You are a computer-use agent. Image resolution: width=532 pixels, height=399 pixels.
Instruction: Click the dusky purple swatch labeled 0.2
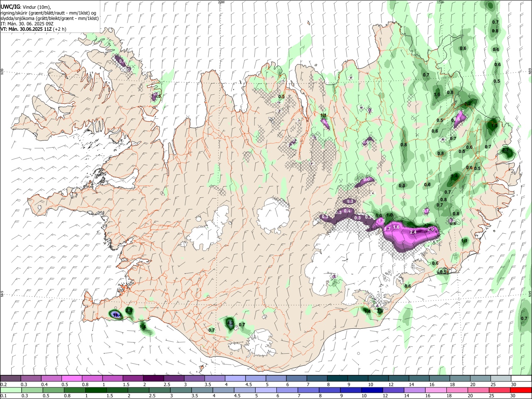coord(10,378)
